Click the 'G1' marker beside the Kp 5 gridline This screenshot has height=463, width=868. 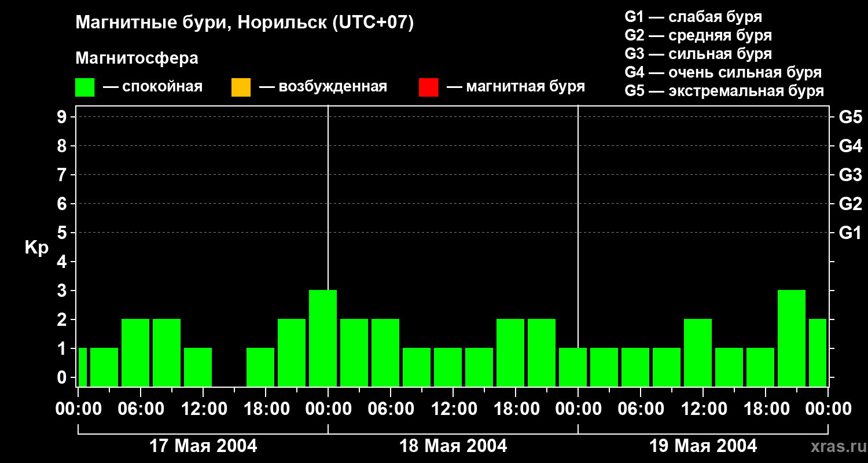pyautogui.click(x=850, y=233)
